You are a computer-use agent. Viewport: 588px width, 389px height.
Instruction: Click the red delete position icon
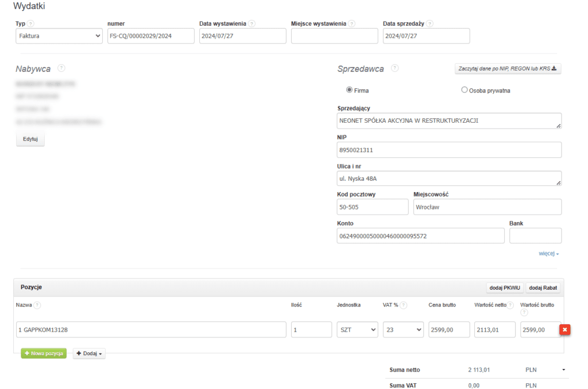pos(565,329)
